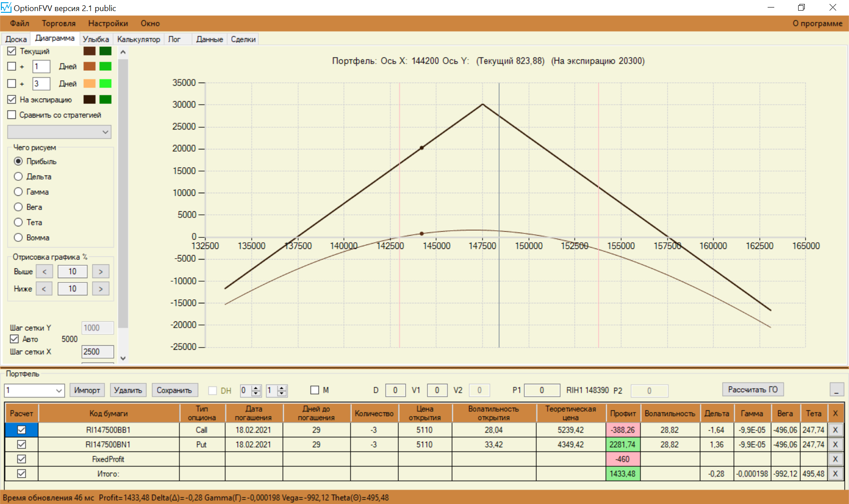The width and height of the screenshot is (849, 504).
Task: Click the underscore minimize panel button
Action: pyautogui.click(x=836, y=390)
